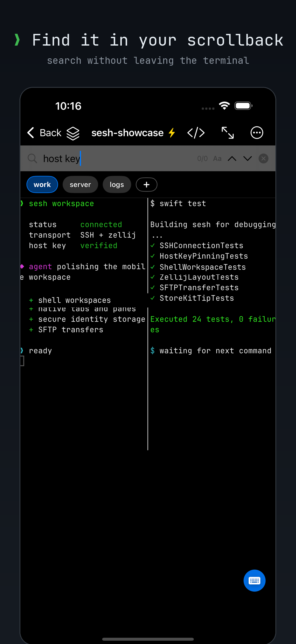The height and width of the screenshot is (644, 296).
Task: Open the layers stack icon
Action: click(73, 133)
